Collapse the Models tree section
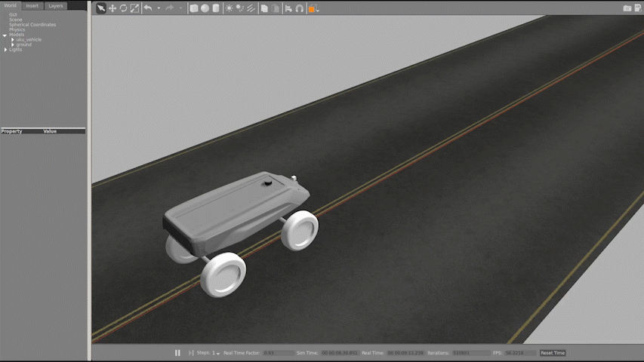The width and height of the screenshot is (644, 362). tap(5, 35)
